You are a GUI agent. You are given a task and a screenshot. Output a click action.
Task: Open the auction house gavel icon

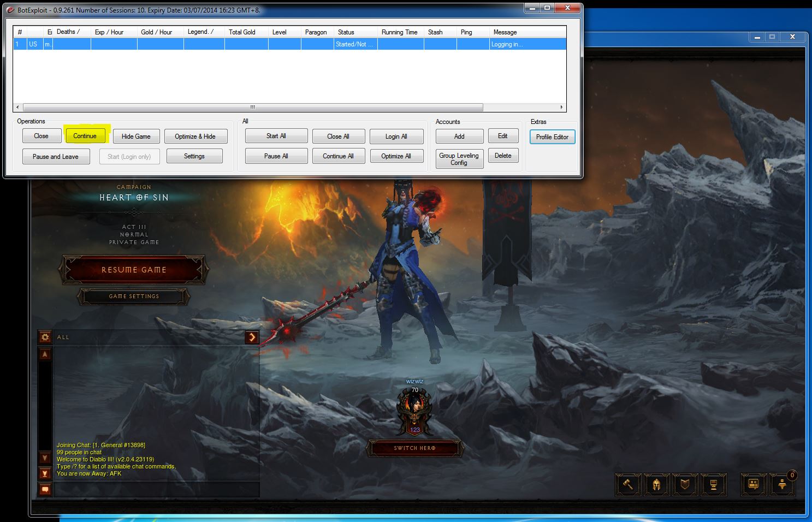[628, 484]
